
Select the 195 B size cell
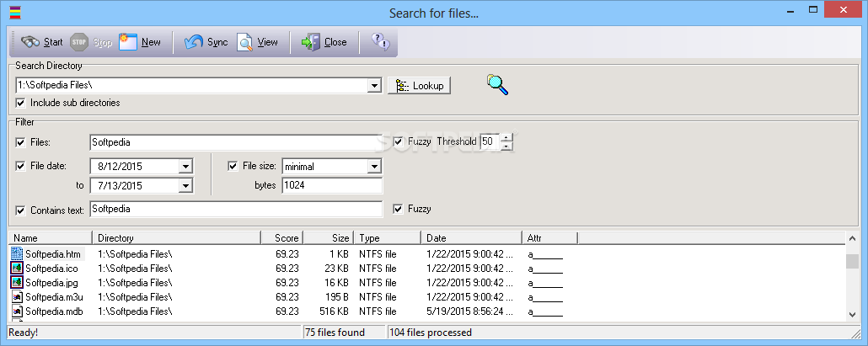pyautogui.click(x=336, y=297)
